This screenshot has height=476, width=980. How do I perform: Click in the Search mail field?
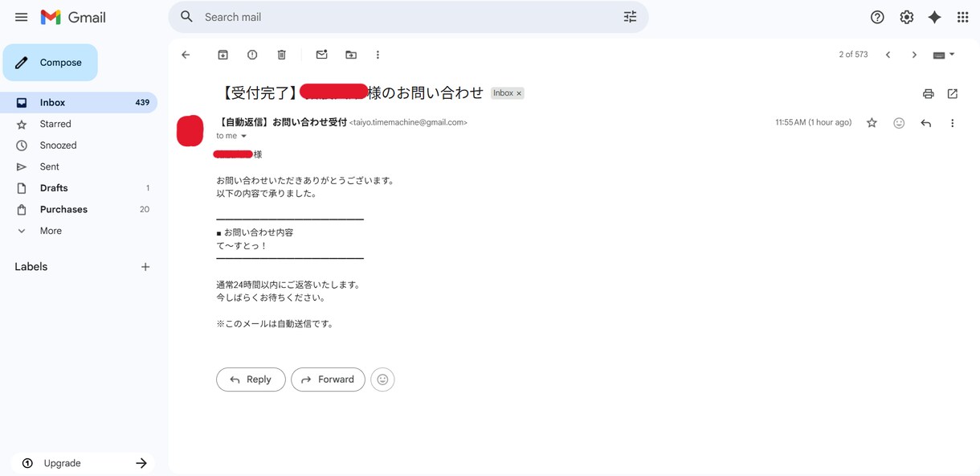[408, 17]
